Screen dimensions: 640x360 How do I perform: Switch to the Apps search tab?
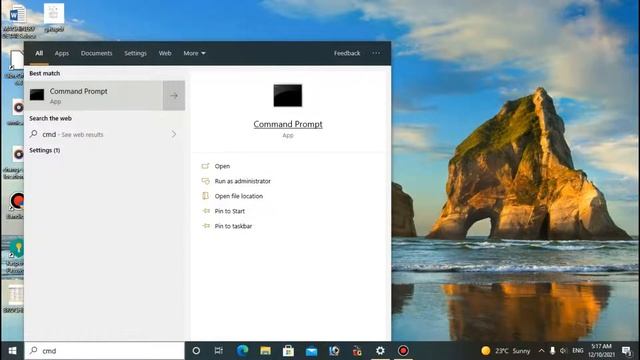(62, 53)
